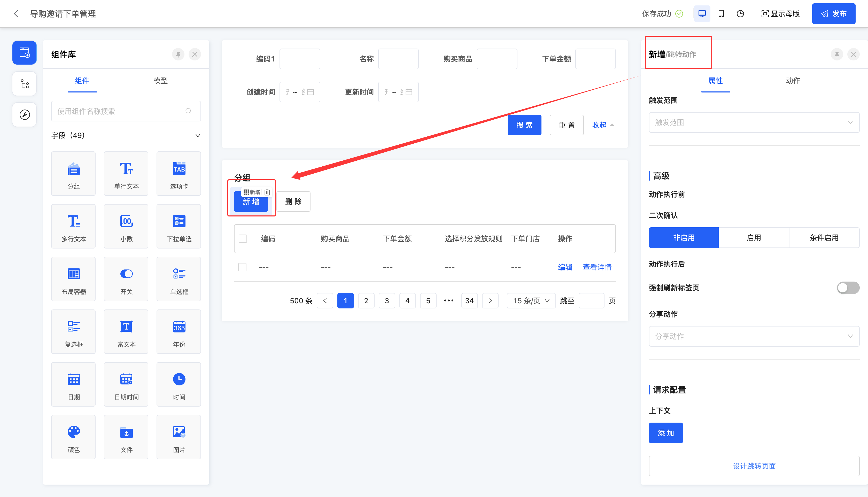Click the trash icon on the 新增 button
The width and height of the screenshot is (868, 497).
pos(267,192)
